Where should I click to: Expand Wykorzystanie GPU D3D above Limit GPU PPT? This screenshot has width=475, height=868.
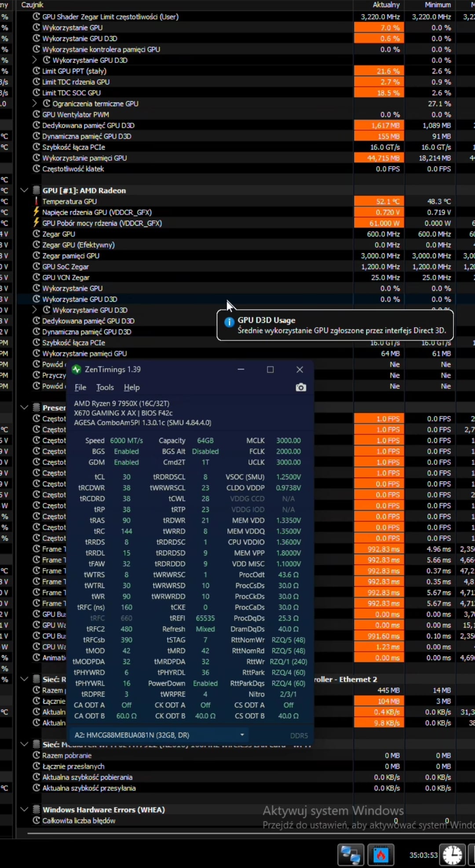pyautogui.click(x=35, y=60)
